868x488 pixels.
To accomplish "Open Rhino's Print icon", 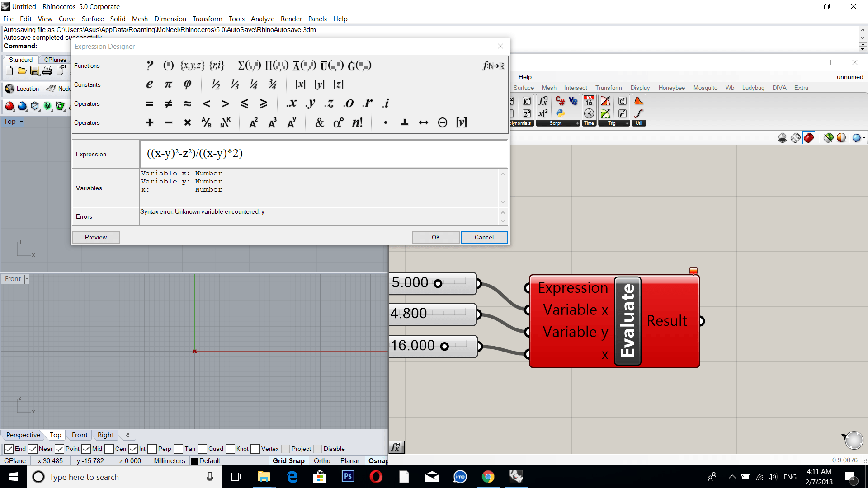I will (47, 70).
